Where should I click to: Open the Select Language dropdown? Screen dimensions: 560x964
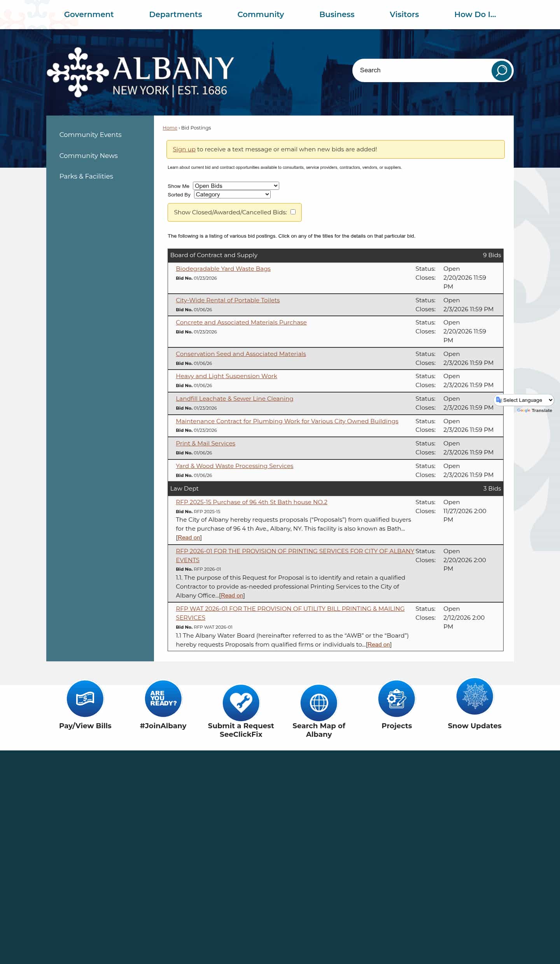pyautogui.click(x=524, y=400)
